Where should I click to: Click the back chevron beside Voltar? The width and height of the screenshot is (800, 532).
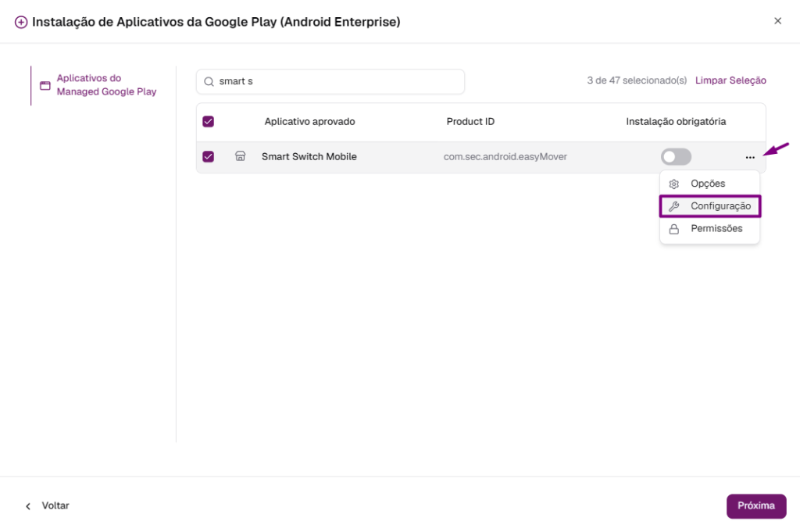28,506
